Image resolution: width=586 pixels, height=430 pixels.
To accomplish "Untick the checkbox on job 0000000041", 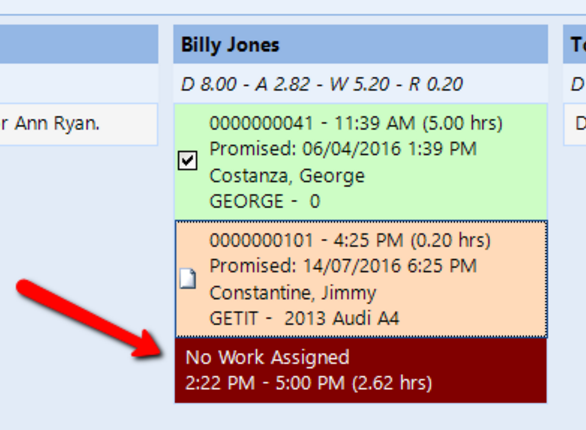I will click(187, 161).
